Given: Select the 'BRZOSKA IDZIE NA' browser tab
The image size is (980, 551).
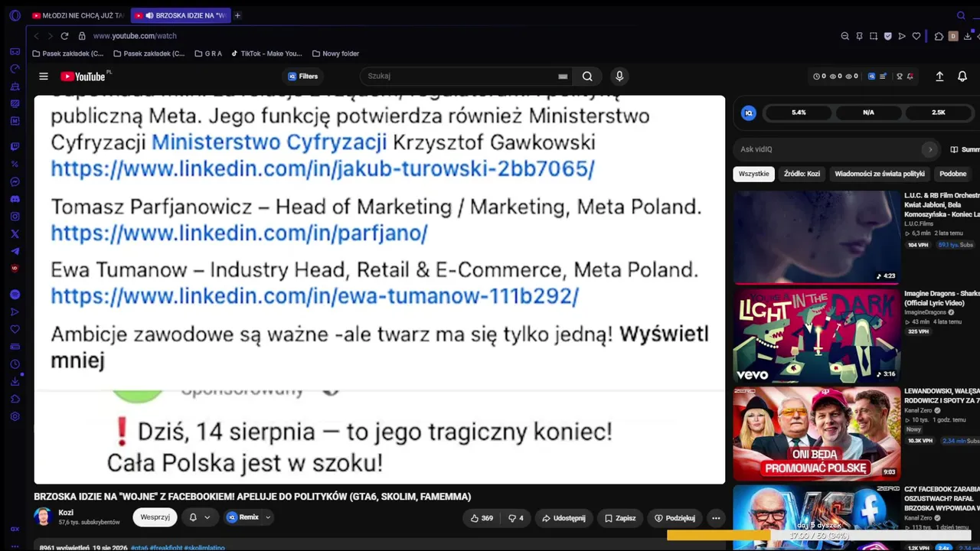Looking at the screenshot, I should pos(181,15).
